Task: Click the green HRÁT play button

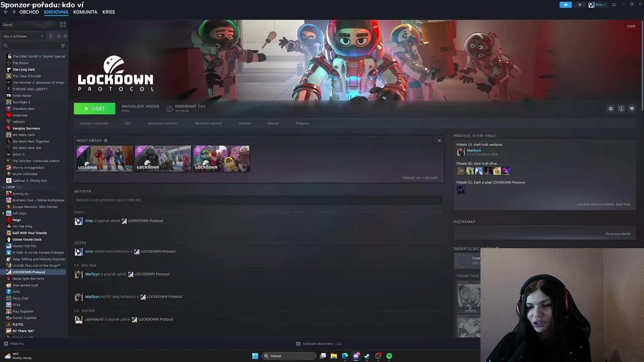Action: pyautogui.click(x=95, y=109)
